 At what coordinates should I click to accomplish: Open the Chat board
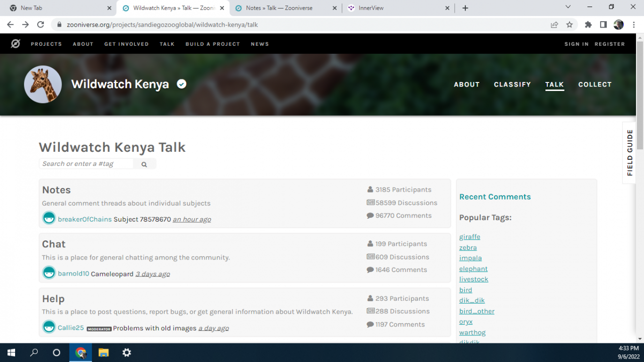(54, 244)
